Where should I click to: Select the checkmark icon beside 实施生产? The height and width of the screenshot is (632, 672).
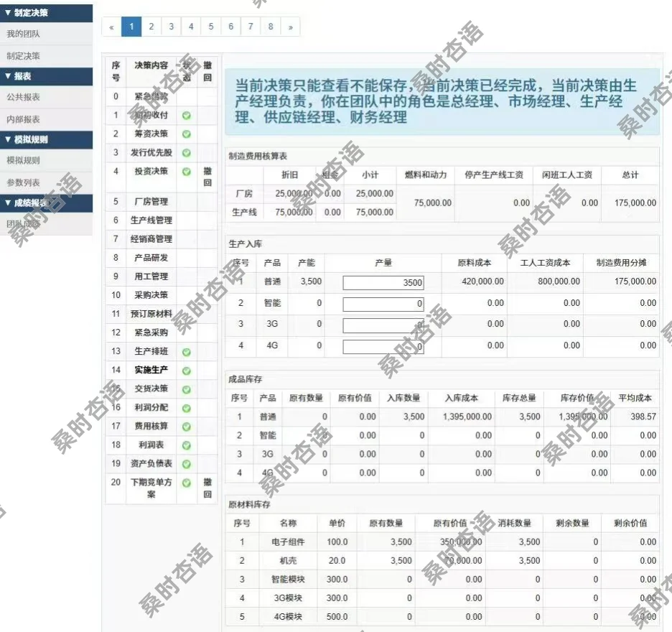187,370
